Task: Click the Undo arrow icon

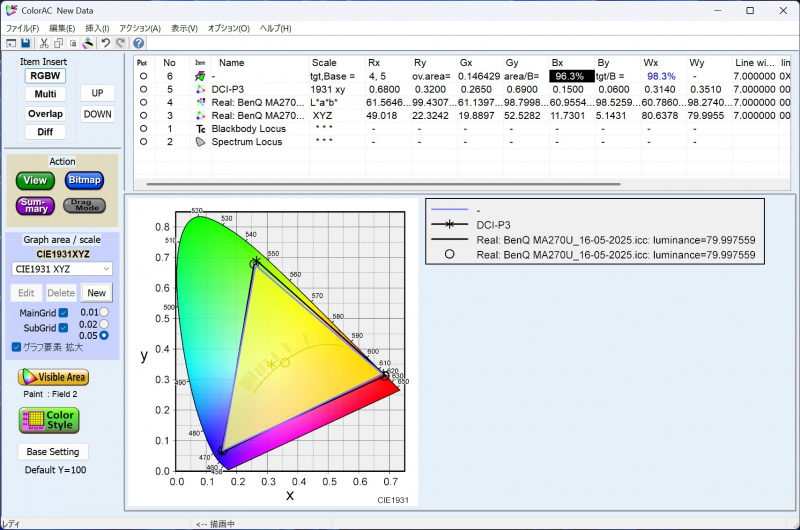Action: (x=105, y=44)
